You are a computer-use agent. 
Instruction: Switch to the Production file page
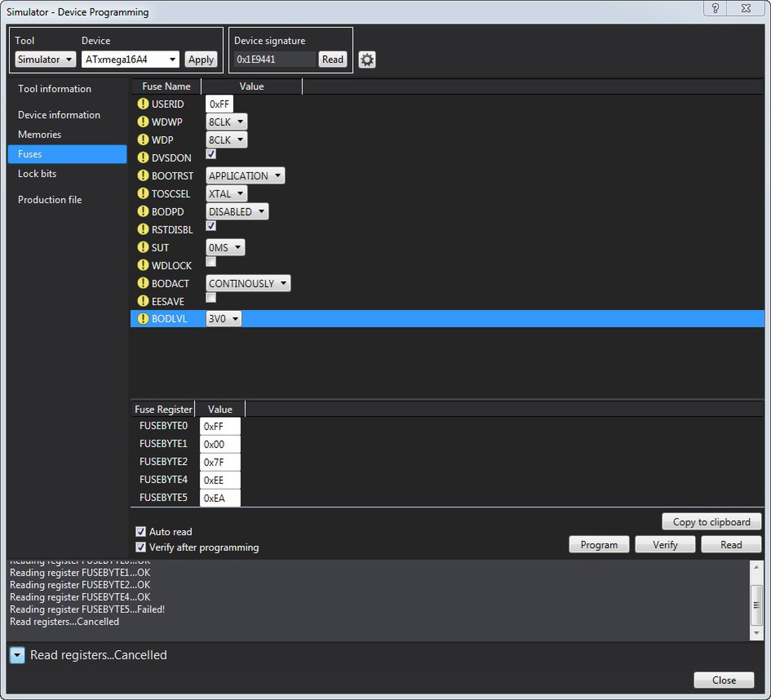50,199
